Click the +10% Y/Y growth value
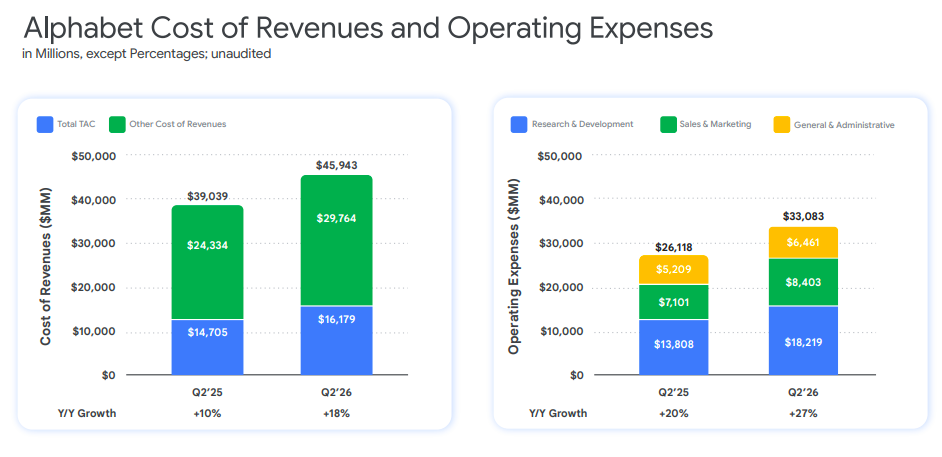Viewport: 942px width, 457px height. click(x=207, y=413)
